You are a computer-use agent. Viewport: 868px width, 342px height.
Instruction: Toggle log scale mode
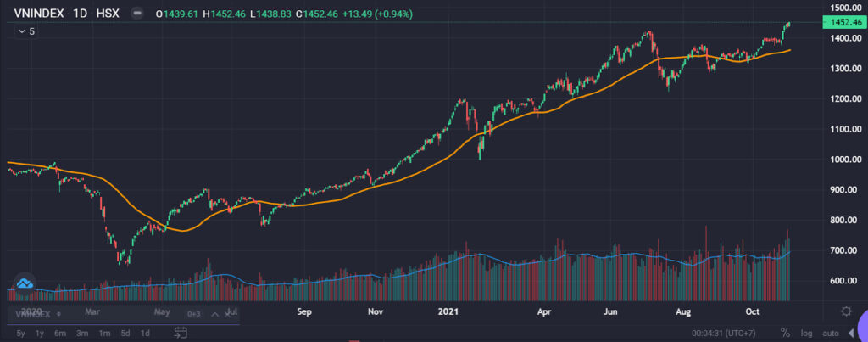[x=807, y=334]
